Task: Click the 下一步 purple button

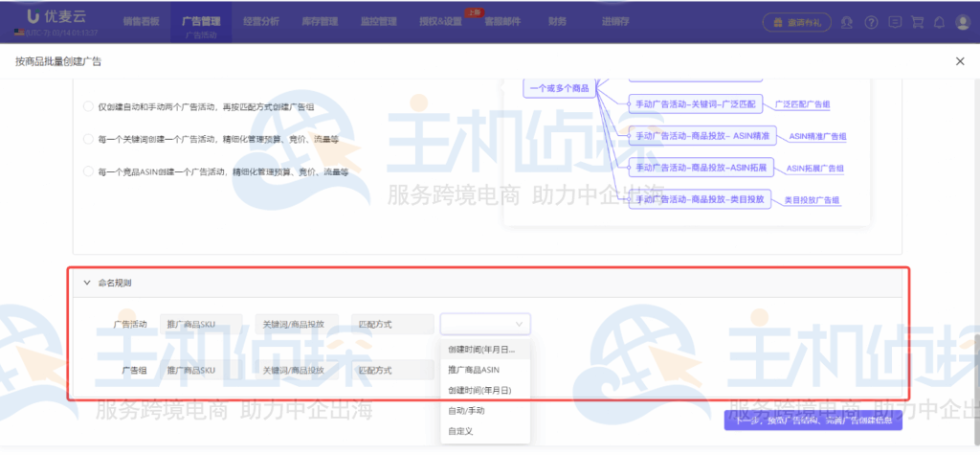Action: pos(813,421)
